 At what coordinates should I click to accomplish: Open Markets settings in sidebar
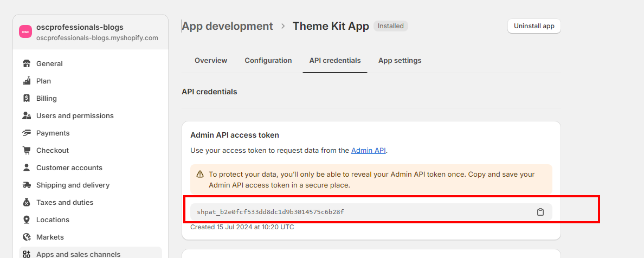(x=50, y=237)
